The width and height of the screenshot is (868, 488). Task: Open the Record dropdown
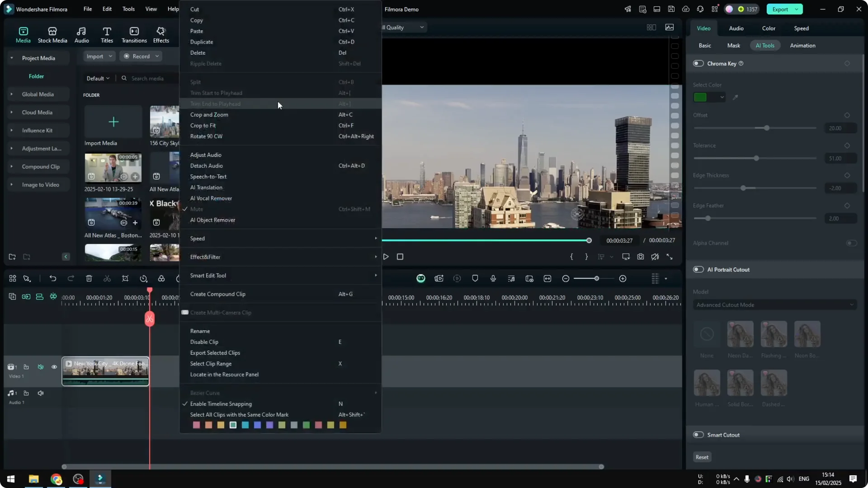pyautogui.click(x=141, y=56)
